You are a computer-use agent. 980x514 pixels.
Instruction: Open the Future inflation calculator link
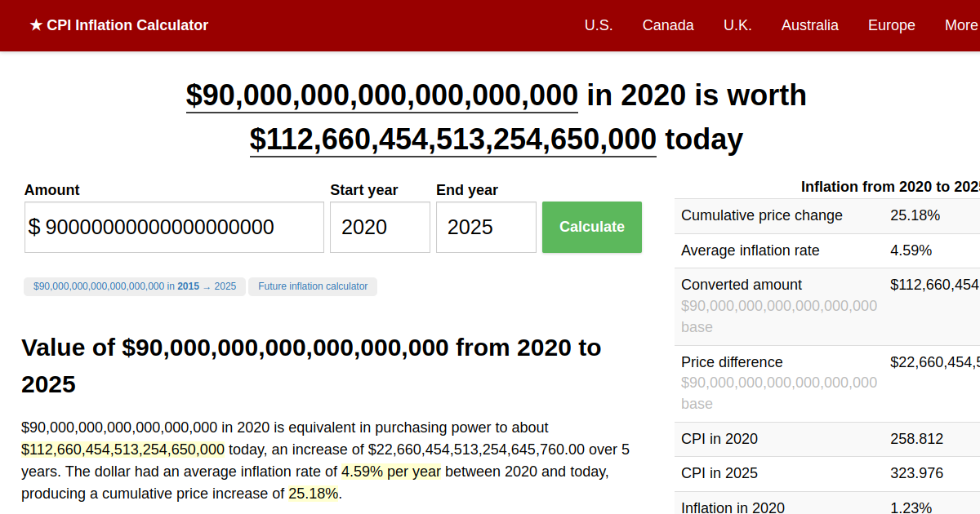[x=313, y=286]
